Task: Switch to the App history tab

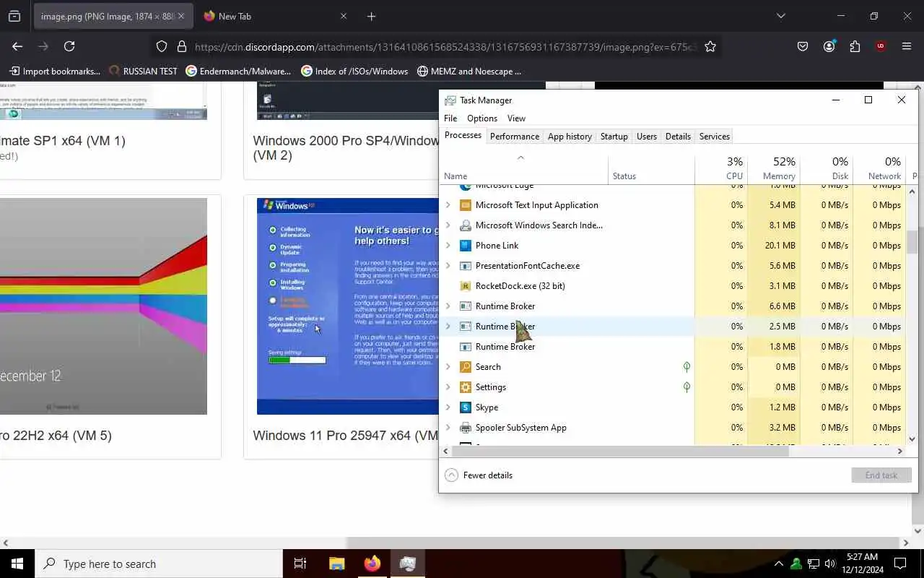Action: click(570, 137)
